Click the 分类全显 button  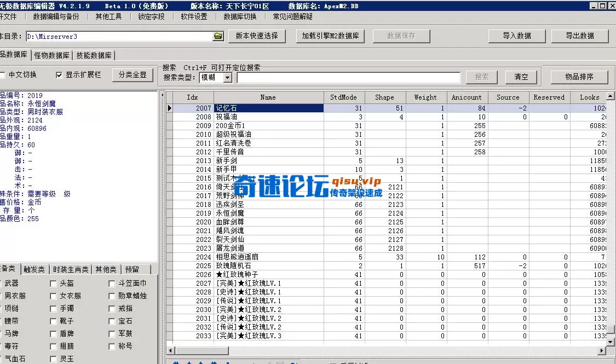click(133, 75)
